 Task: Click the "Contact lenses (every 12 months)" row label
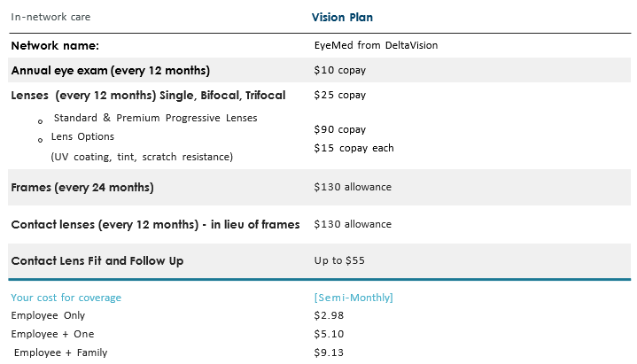(155, 224)
